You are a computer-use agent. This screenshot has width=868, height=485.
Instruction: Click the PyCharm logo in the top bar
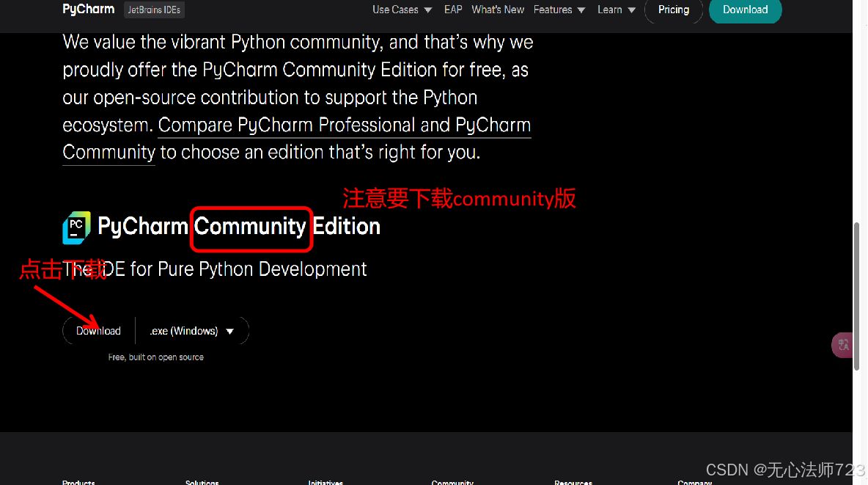(x=88, y=9)
